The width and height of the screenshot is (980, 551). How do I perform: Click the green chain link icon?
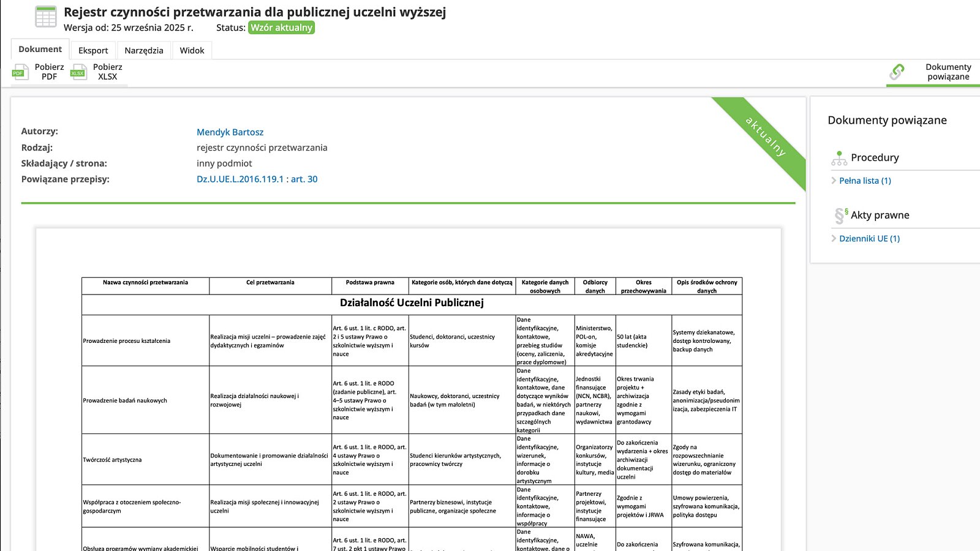tap(897, 72)
